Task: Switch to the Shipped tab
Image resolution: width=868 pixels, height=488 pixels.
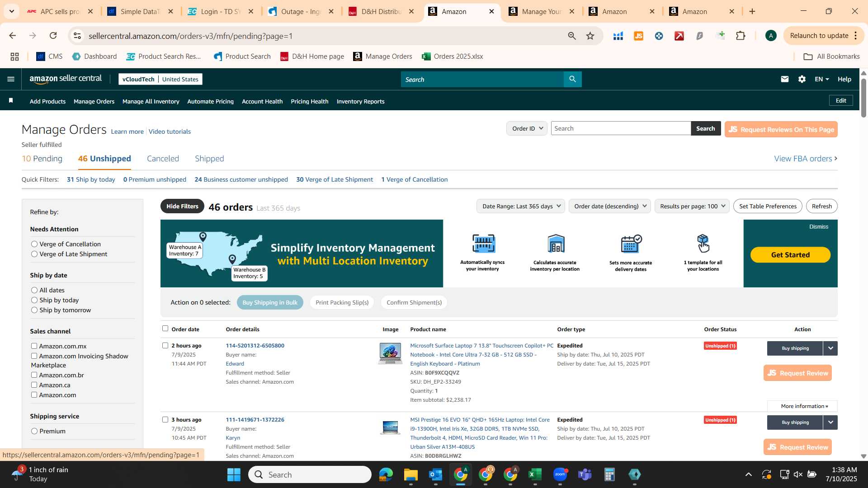Action: coord(209,159)
